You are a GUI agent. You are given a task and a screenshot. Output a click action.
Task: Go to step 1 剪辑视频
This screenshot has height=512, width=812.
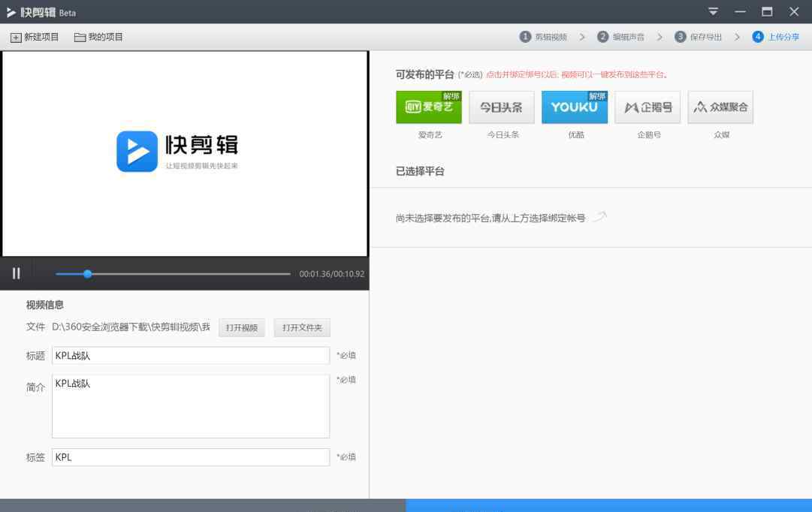[543, 37]
